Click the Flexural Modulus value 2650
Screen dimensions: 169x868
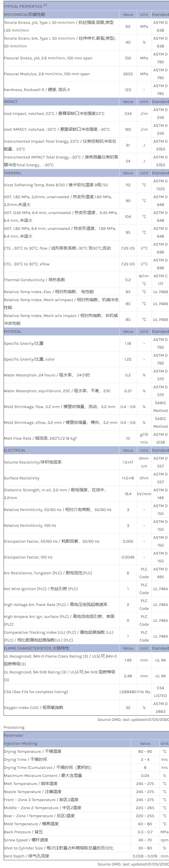128,74
